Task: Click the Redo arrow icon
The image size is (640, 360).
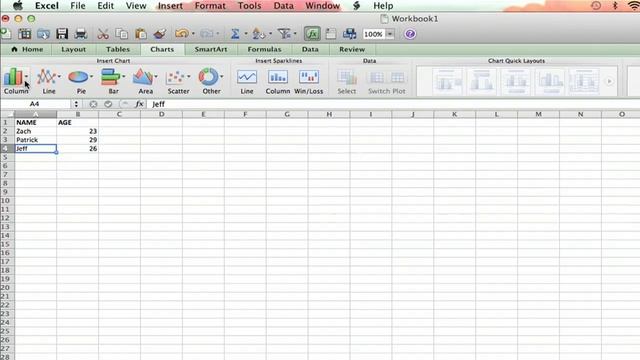Action: (x=206, y=34)
